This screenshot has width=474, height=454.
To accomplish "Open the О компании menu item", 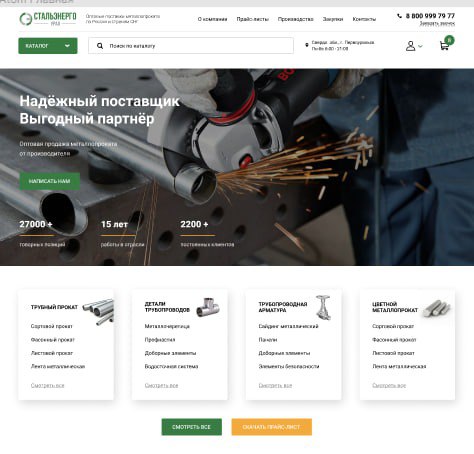I will pyautogui.click(x=212, y=19).
